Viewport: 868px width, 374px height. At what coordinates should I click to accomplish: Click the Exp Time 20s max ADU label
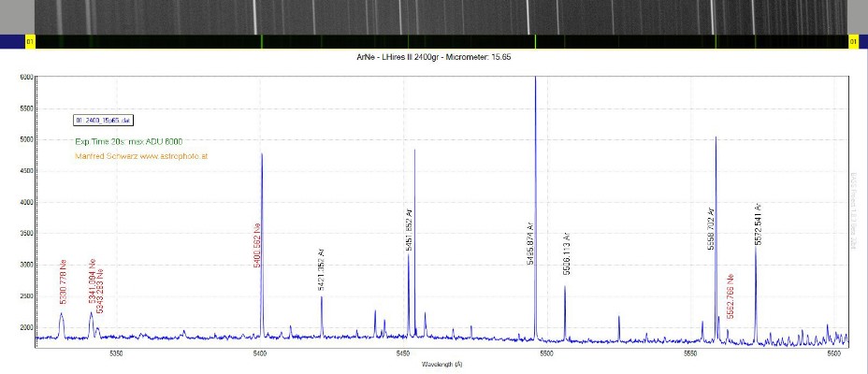pyautogui.click(x=129, y=141)
